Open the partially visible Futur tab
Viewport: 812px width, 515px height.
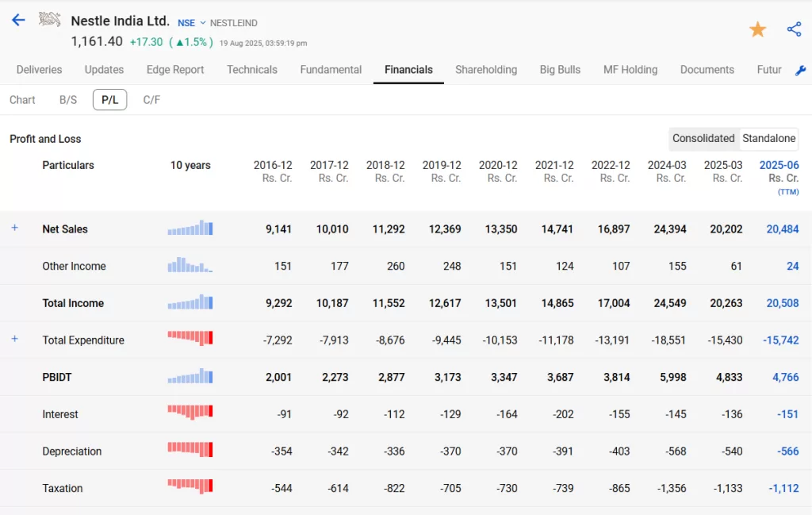pyautogui.click(x=769, y=69)
